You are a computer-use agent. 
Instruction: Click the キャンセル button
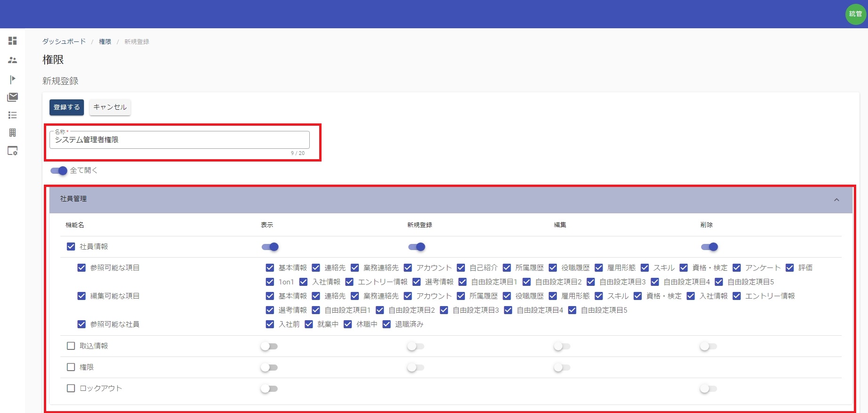point(110,107)
